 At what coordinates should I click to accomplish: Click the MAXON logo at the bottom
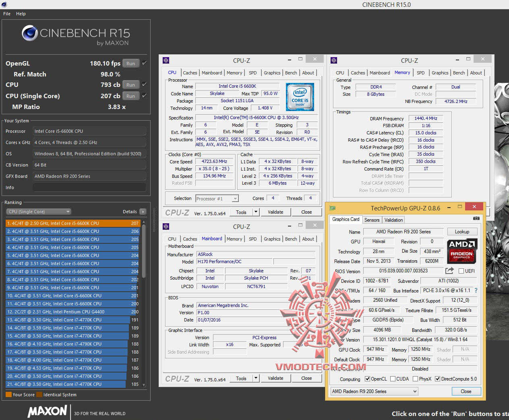click(47, 411)
